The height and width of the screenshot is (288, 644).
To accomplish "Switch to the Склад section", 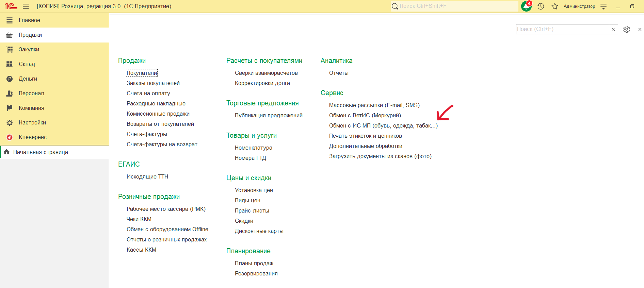I will (54, 64).
